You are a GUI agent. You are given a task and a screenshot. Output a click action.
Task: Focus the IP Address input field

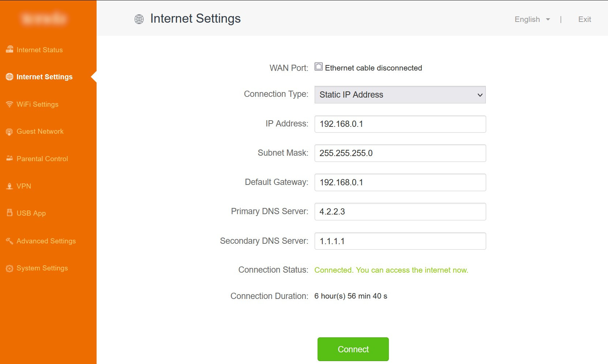400,124
